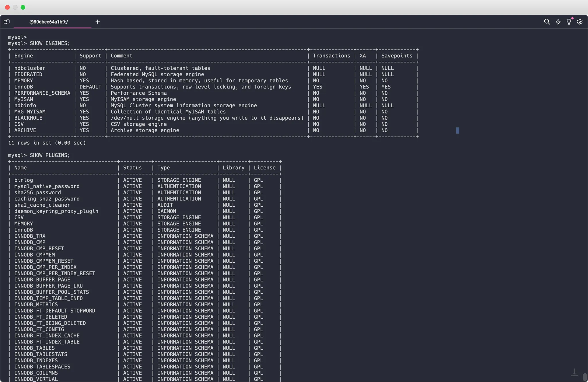Click the InnoDB row in engines table
Image resolution: width=588 pixels, height=382 pixels.
[x=24, y=87]
